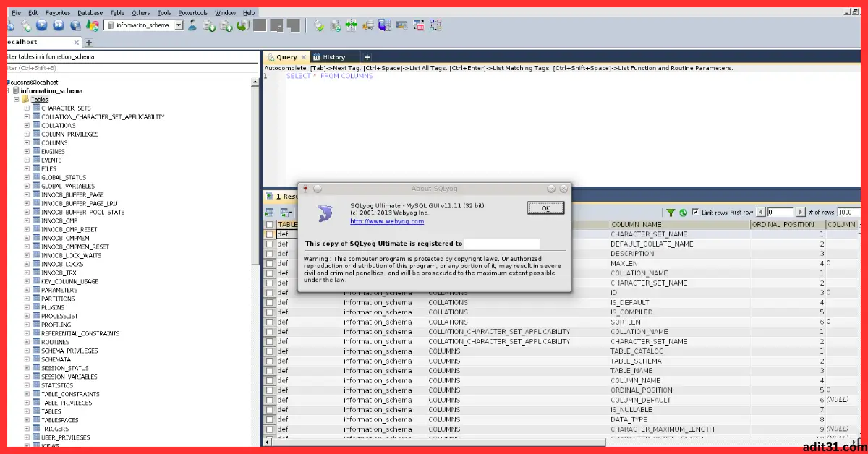The width and height of the screenshot is (868, 454).
Task: Click the first database cylinder icon with green arrow
Action: click(x=208, y=25)
